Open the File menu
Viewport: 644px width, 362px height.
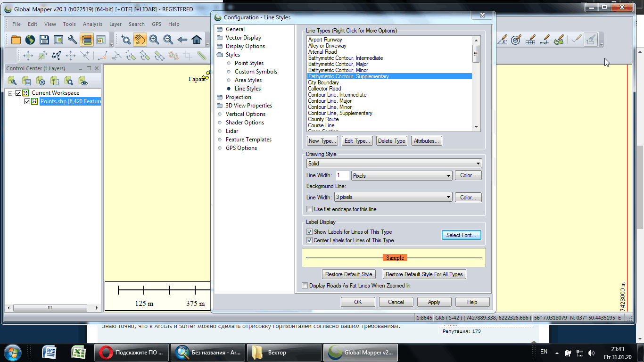17,24
